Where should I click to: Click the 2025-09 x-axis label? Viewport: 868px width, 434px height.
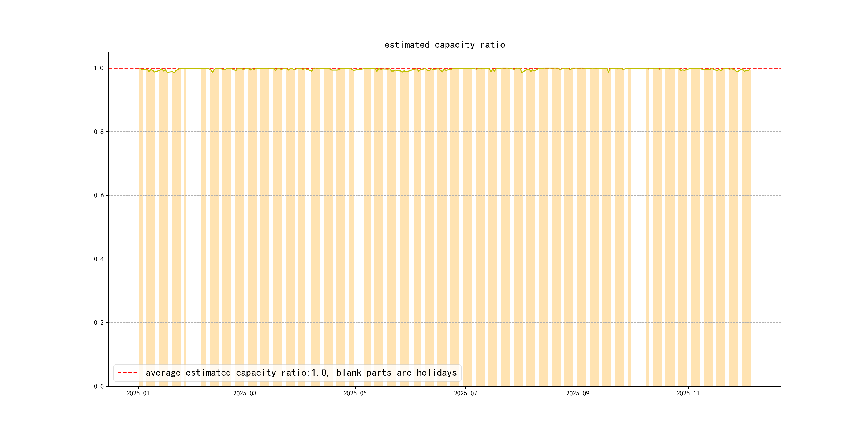[578, 393]
